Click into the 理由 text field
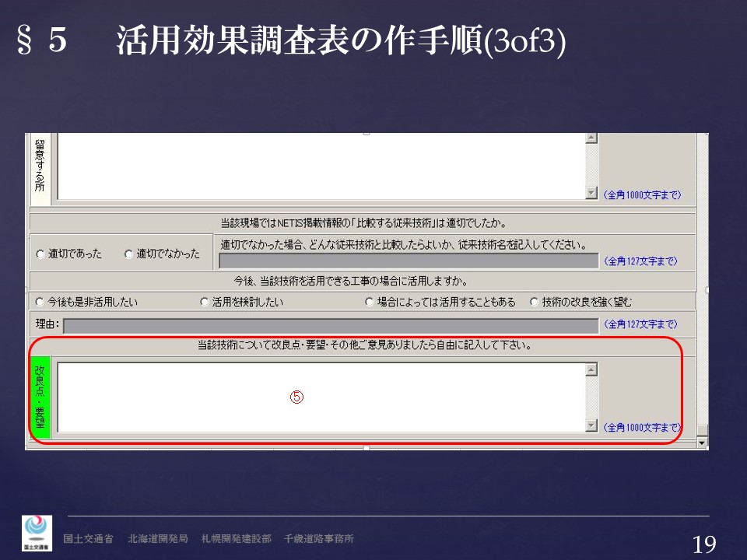This screenshot has width=747, height=560. 330,325
